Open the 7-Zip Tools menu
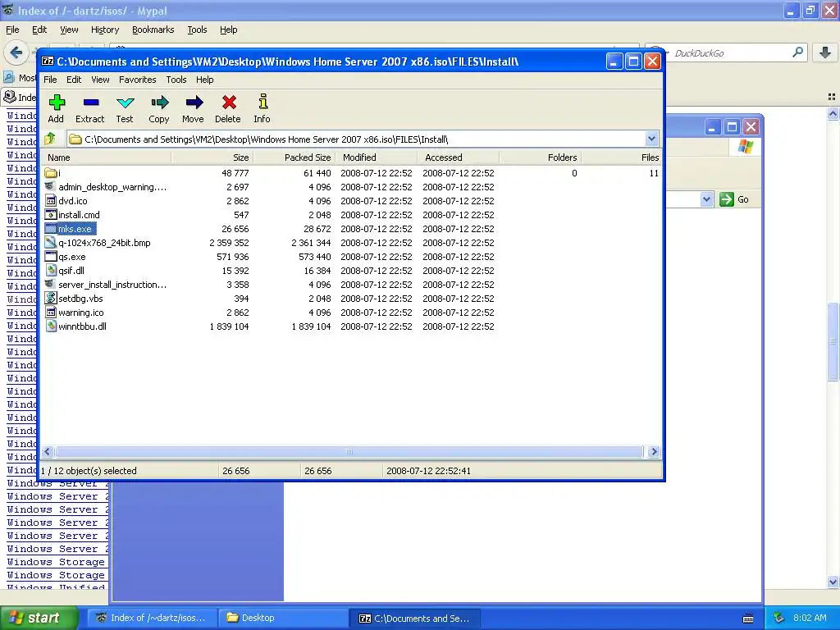The image size is (840, 630). pos(176,80)
